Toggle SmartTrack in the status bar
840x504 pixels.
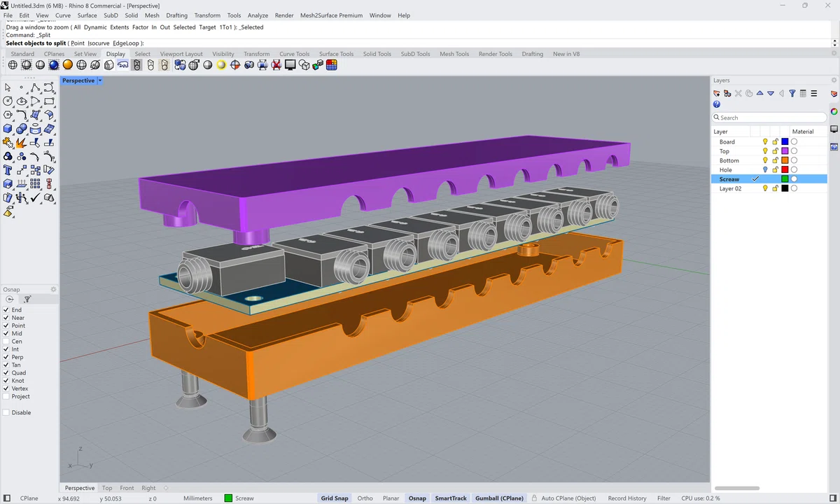pos(451,498)
